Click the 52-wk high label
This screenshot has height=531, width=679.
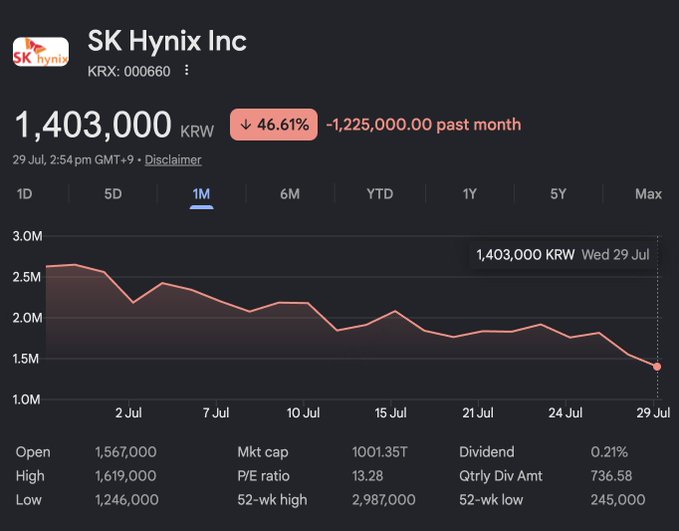[272, 500]
